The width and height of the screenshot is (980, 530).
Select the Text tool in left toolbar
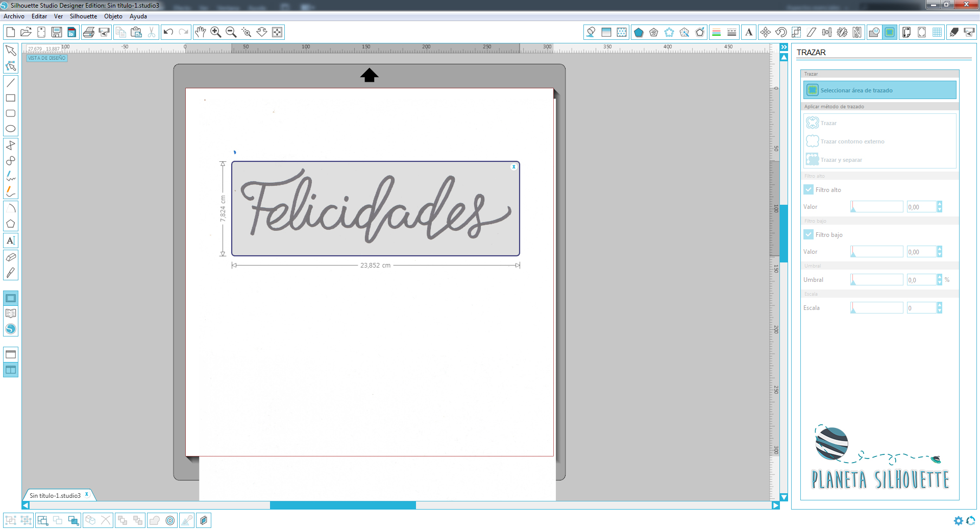click(10, 240)
